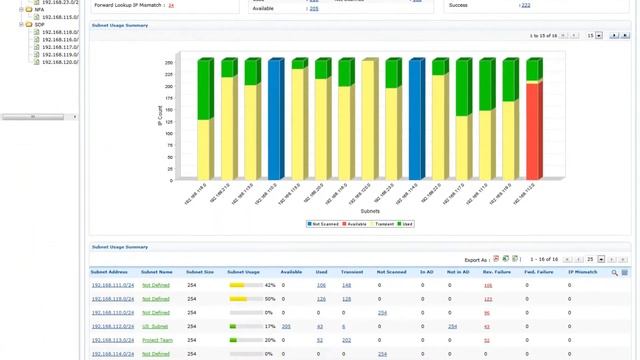Image resolution: width=640 pixels, height=360 pixels.
Task: Open the column chooser grid icon
Action: coord(624,273)
